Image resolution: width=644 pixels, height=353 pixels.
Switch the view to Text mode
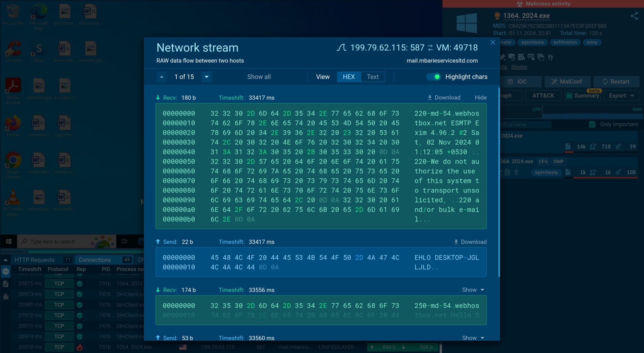point(373,77)
